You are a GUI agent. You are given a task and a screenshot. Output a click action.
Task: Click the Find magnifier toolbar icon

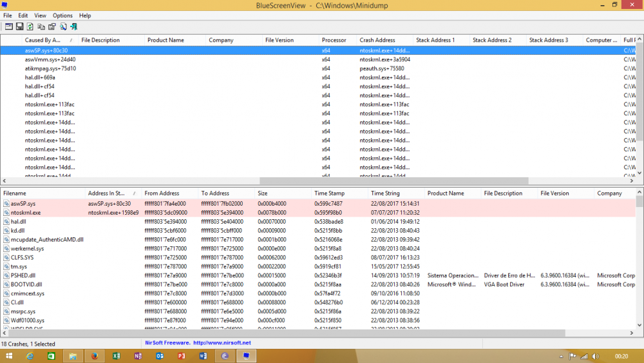pyautogui.click(x=62, y=26)
